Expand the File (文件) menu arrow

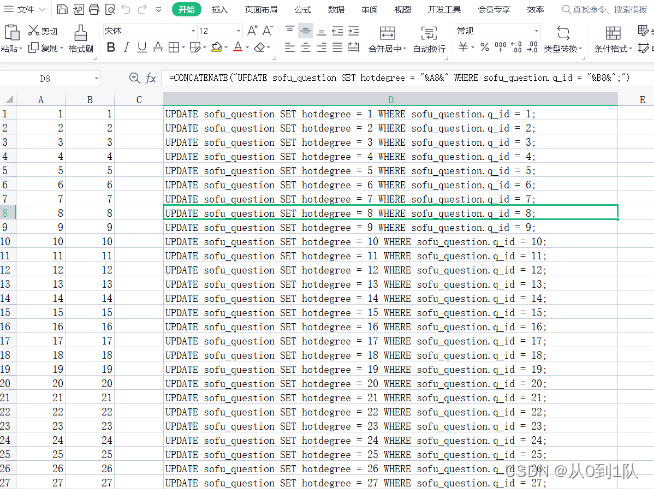tap(42, 9)
